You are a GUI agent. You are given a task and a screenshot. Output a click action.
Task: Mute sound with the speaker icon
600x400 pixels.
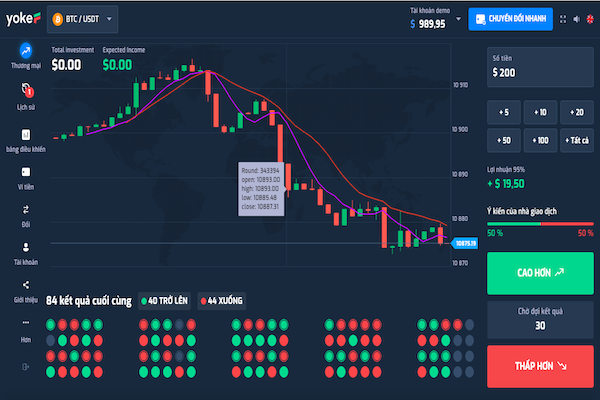coord(576,19)
